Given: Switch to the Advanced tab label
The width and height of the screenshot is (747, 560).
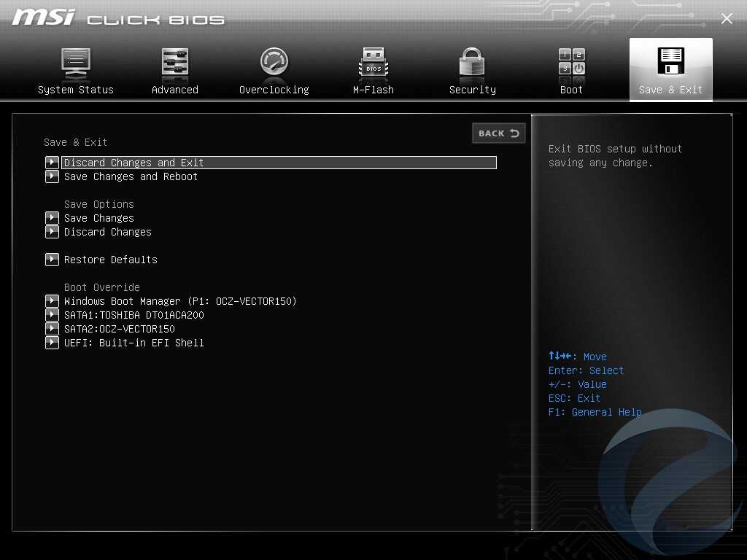Looking at the screenshot, I should pyautogui.click(x=175, y=90).
